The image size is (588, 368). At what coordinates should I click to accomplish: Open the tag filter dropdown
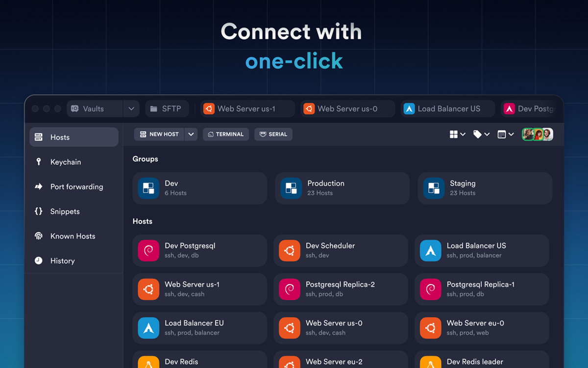[482, 134]
